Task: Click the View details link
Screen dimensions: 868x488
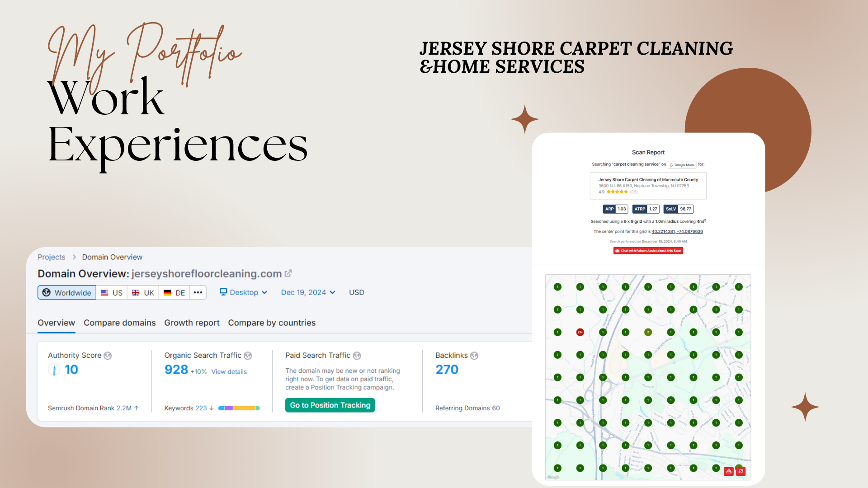Action: click(229, 372)
